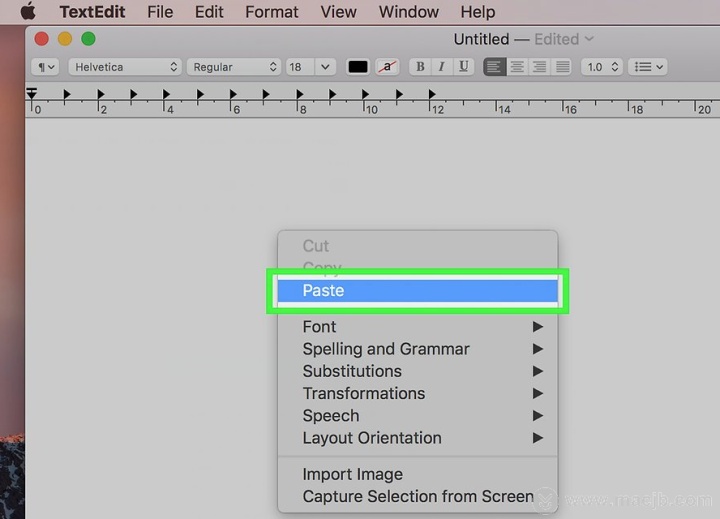This screenshot has height=519, width=720.
Task: Choose Paste from the context menu
Action: pos(418,290)
